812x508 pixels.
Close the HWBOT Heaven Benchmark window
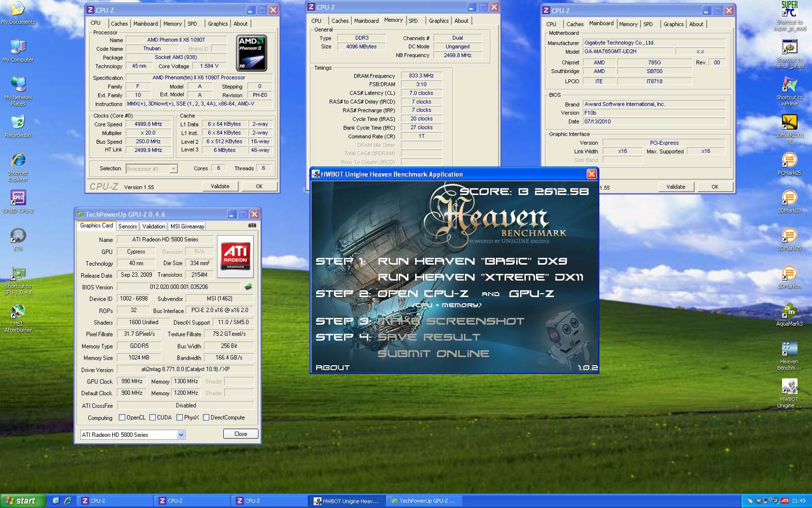pyautogui.click(x=591, y=174)
